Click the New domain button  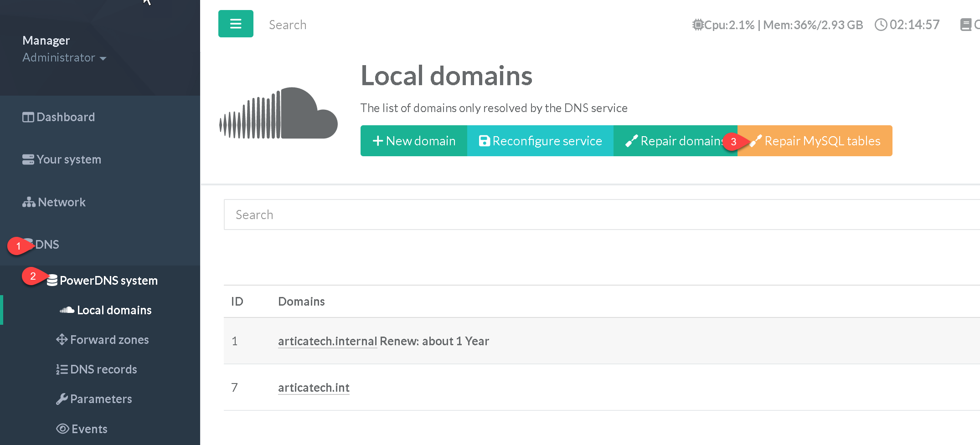pyautogui.click(x=414, y=141)
